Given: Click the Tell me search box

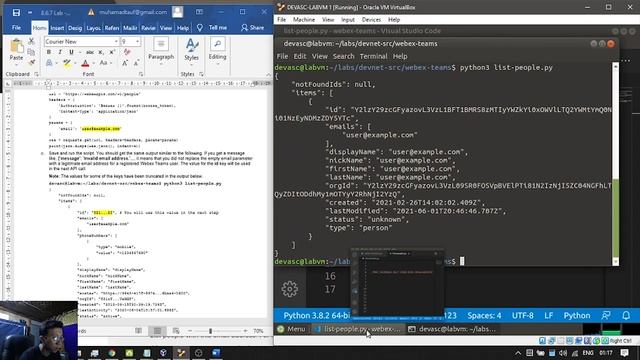Looking at the screenshot, I should point(212,28).
